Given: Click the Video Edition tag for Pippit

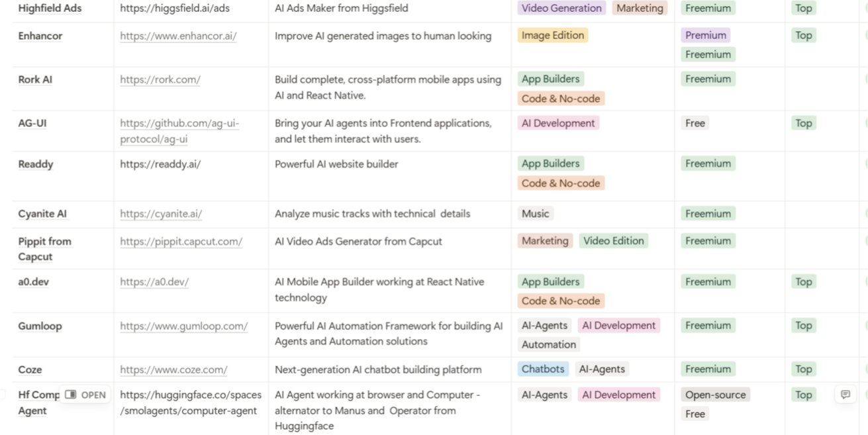Looking at the screenshot, I should pyautogui.click(x=614, y=240).
